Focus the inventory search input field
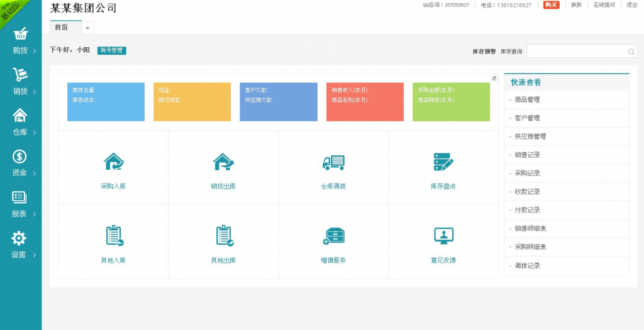644x330 pixels. (x=582, y=52)
